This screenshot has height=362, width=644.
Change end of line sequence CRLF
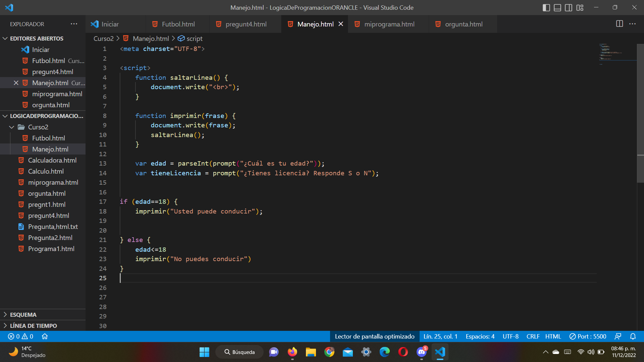click(533, 336)
